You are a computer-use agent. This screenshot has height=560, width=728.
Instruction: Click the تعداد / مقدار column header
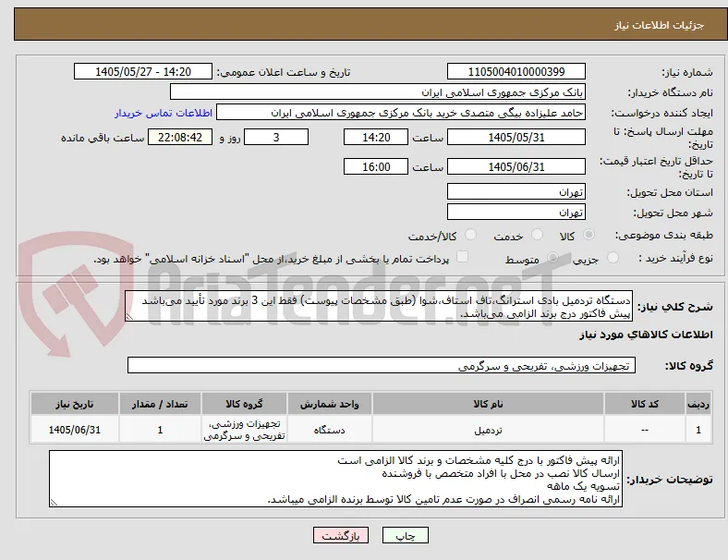point(160,404)
